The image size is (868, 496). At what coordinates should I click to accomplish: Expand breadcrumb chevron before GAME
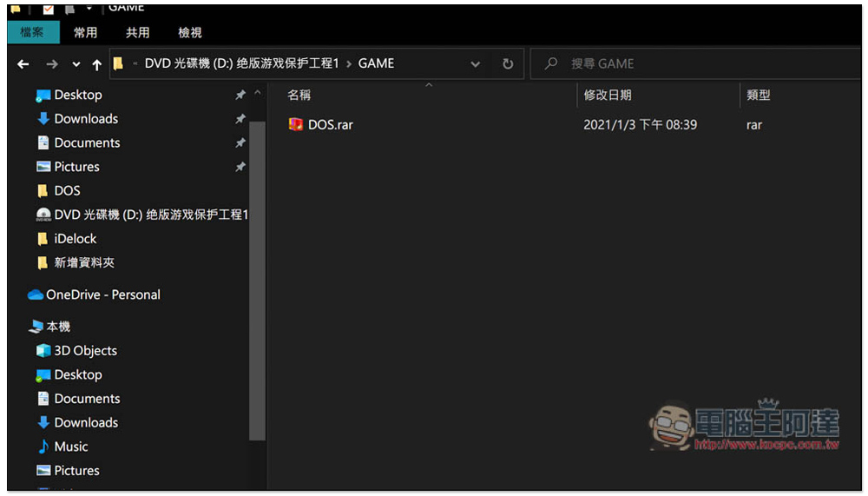tap(349, 63)
